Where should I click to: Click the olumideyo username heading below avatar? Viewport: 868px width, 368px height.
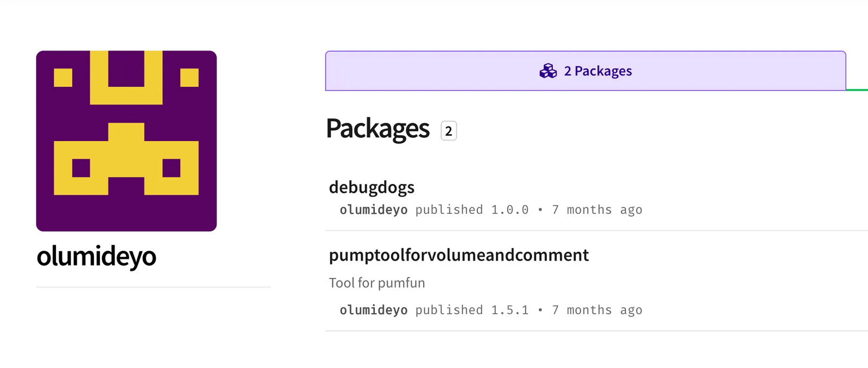[97, 256]
